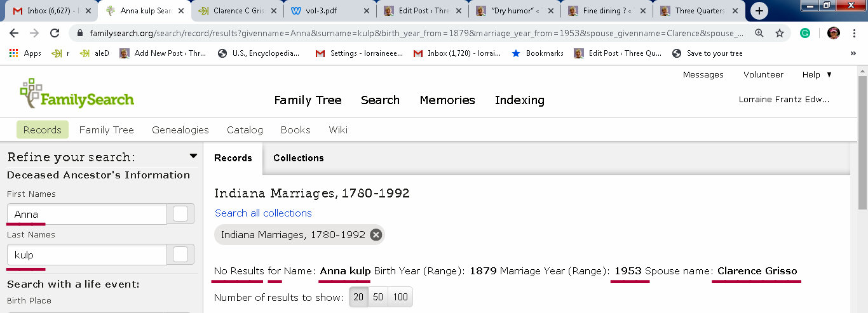The width and height of the screenshot is (868, 313).
Task: Open a new browser tab
Action: click(759, 11)
